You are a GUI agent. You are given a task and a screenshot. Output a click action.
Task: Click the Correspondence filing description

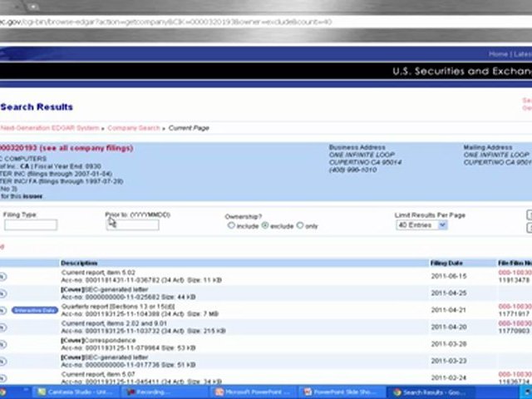click(98, 340)
